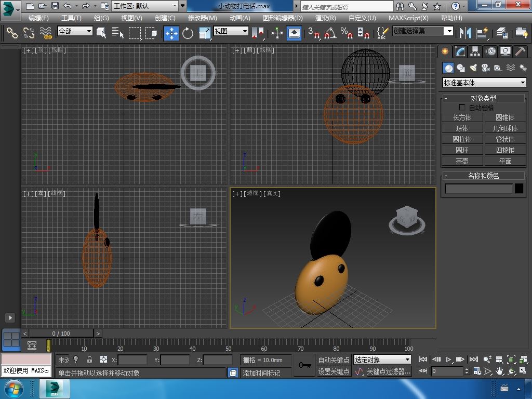
Task: Switch to the Modify panel tab
Action: point(460,51)
